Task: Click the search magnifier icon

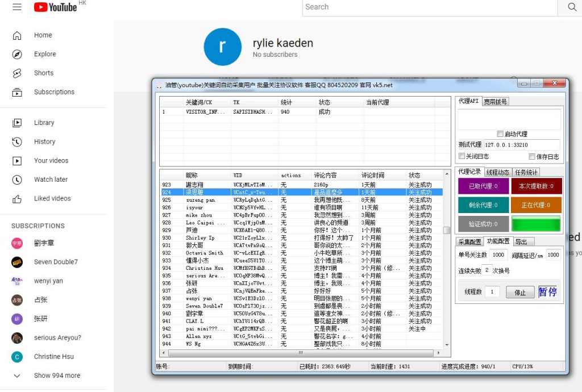Action: [x=571, y=7]
